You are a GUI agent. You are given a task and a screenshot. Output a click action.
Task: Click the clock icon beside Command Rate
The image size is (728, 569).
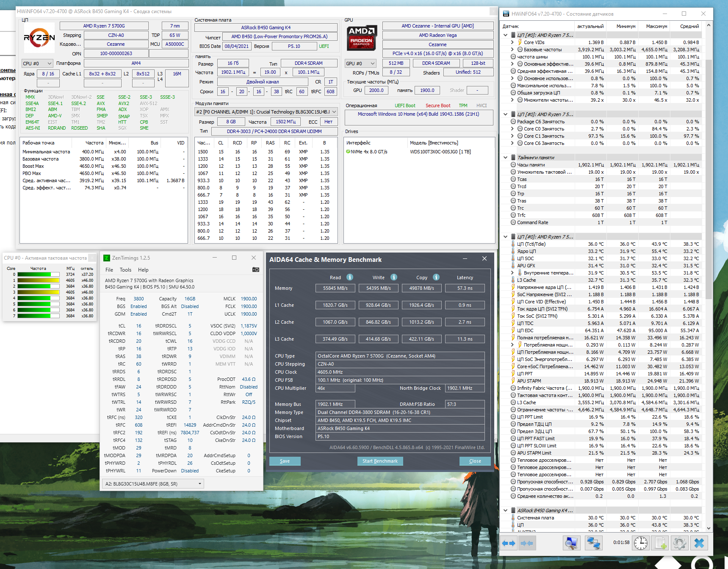pos(513,222)
